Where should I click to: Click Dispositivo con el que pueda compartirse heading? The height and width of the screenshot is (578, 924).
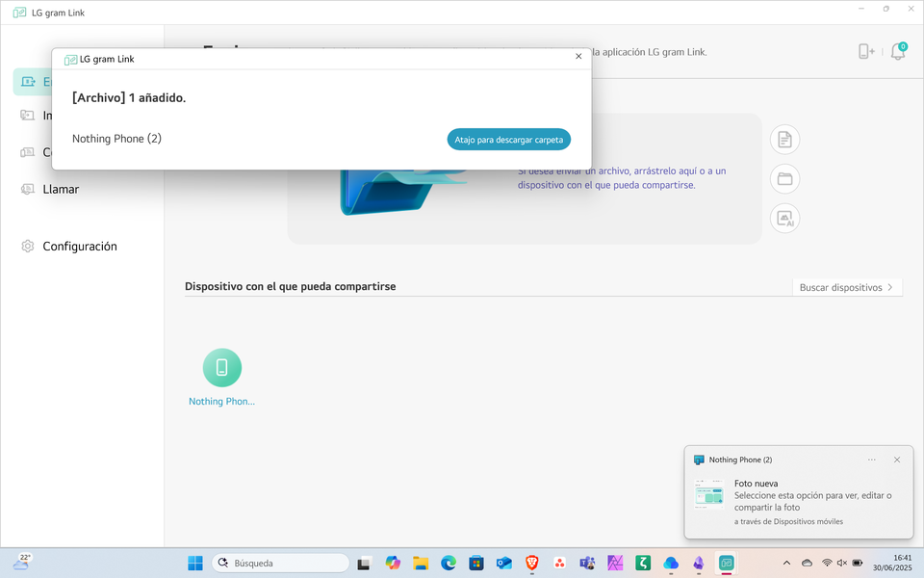click(x=291, y=287)
